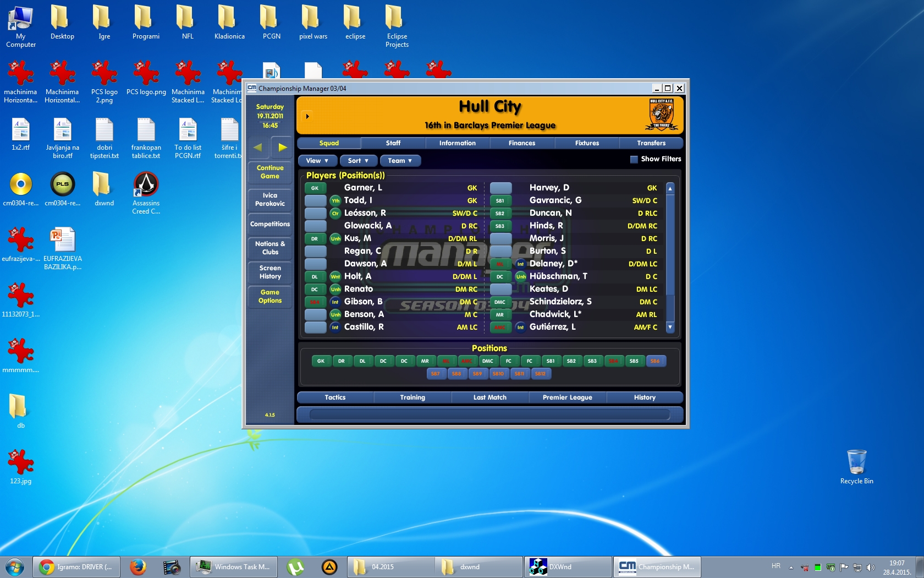
Task: Show hidden system tray icons
Action: (791, 568)
